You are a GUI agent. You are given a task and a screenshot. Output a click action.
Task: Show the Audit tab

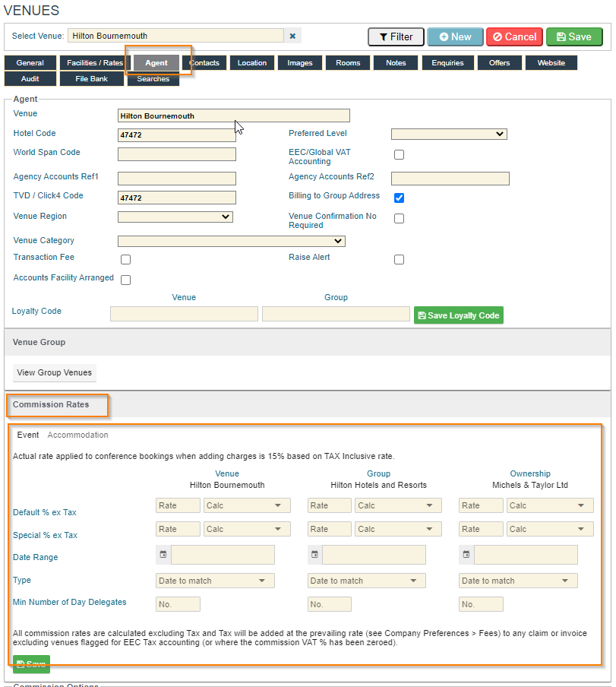coord(30,79)
